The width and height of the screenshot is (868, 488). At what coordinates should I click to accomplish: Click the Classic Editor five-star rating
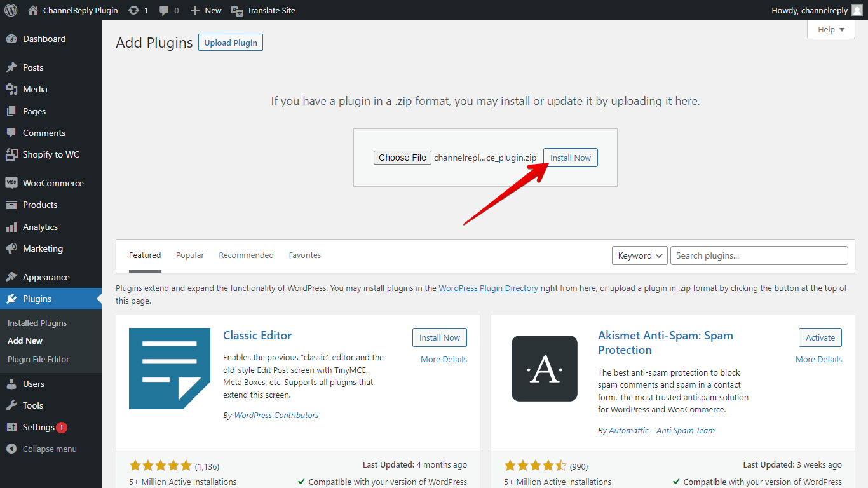pyautogui.click(x=160, y=466)
